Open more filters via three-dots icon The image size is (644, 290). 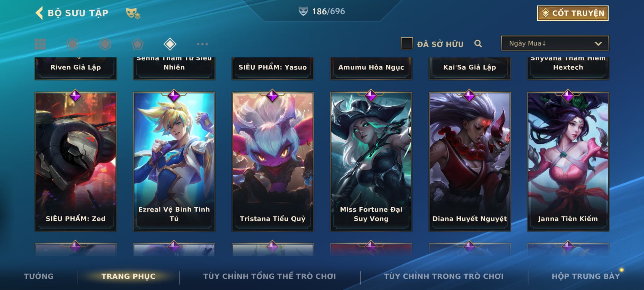[202, 44]
